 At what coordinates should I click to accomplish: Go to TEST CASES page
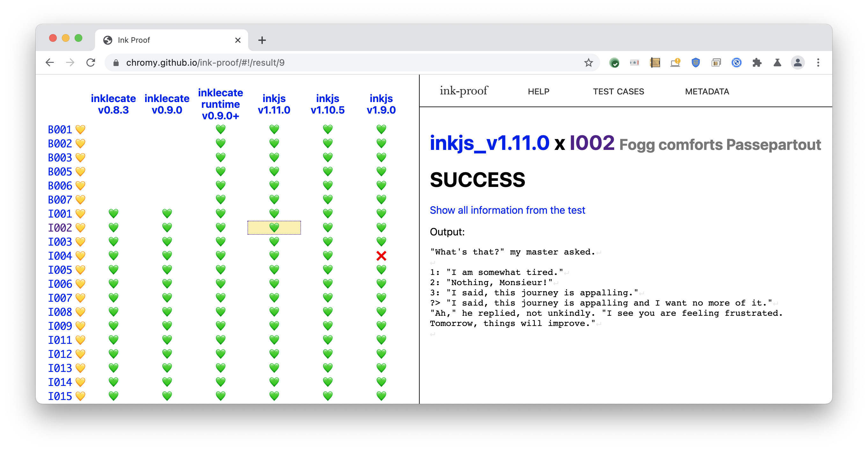click(x=618, y=91)
